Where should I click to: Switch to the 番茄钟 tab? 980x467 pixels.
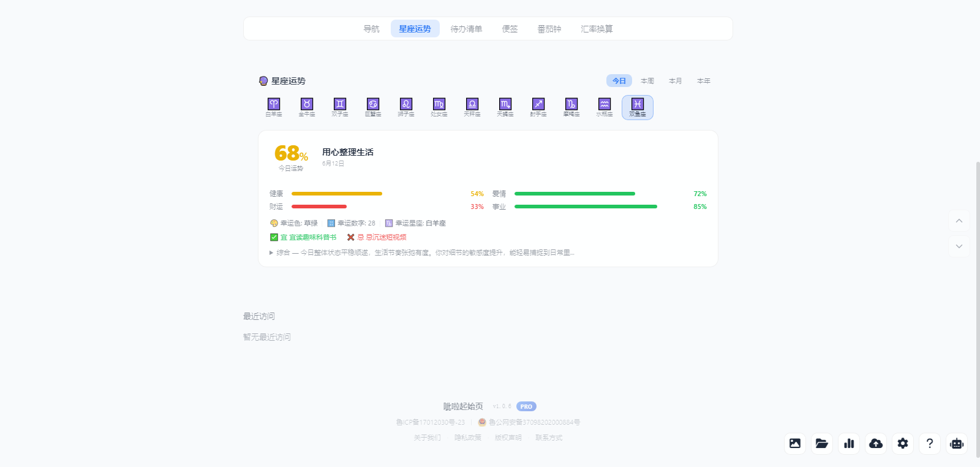tap(549, 29)
